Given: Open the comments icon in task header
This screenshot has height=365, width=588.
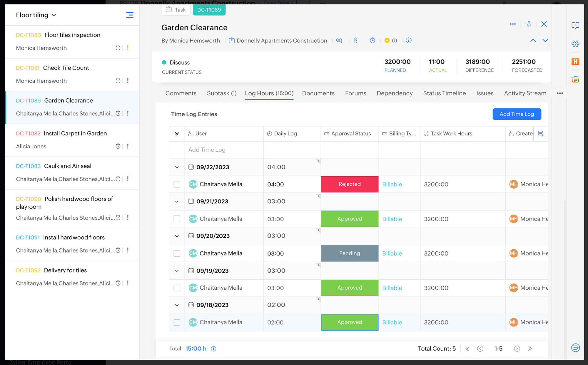Looking at the screenshot, I should click(339, 40).
